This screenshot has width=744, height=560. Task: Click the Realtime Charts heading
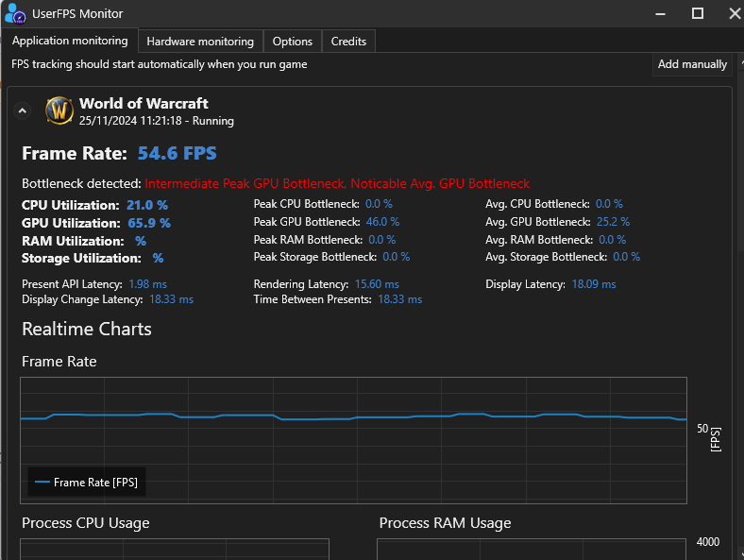tap(87, 329)
